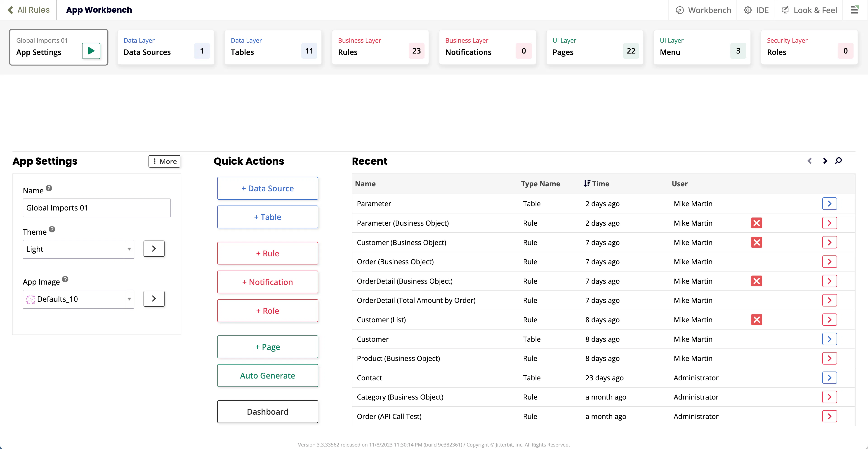This screenshot has width=868, height=449.
Task: Open the Tables card
Action: point(273,47)
